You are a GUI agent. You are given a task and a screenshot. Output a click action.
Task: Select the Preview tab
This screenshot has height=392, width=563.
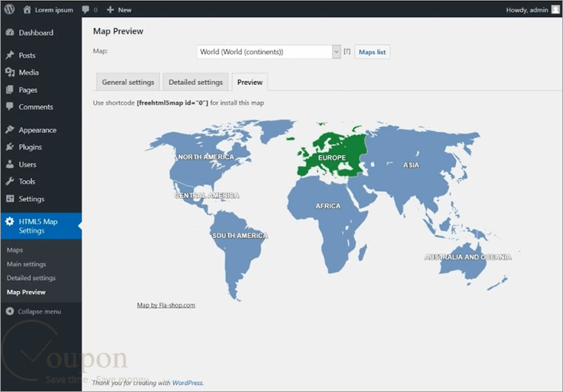[x=250, y=82]
